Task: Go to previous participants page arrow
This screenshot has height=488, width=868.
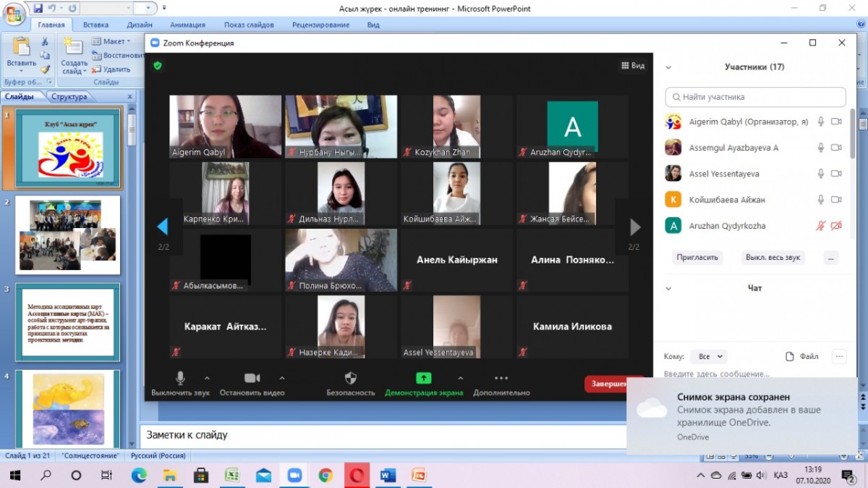Action: (163, 227)
